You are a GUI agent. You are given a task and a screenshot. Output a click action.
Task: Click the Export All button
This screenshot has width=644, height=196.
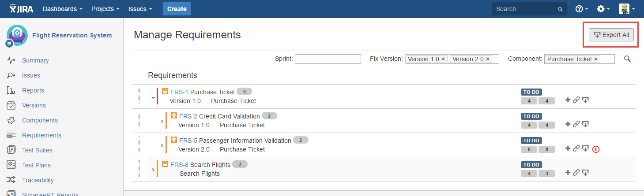pos(611,35)
